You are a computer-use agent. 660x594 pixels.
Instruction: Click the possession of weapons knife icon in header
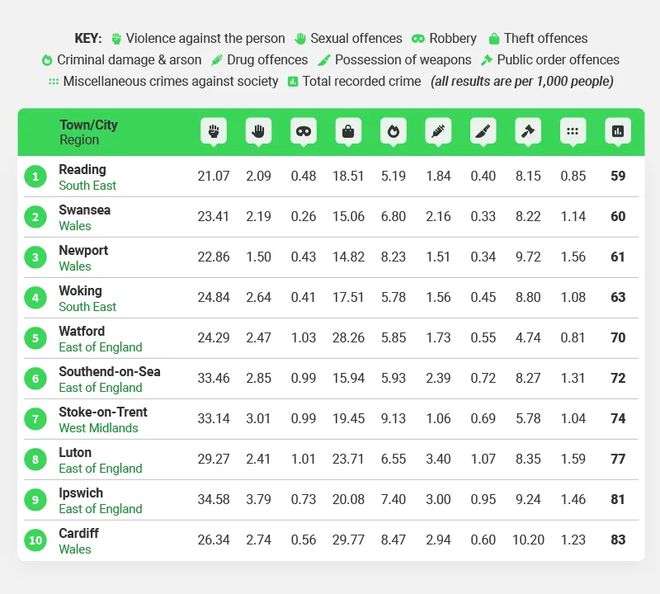(483, 131)
